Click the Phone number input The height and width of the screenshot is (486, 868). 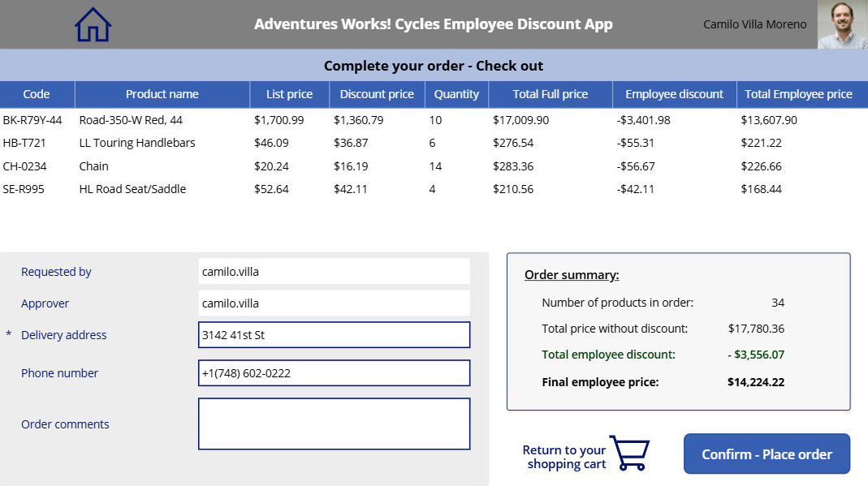pyautogui.click(x=334, y=373)
